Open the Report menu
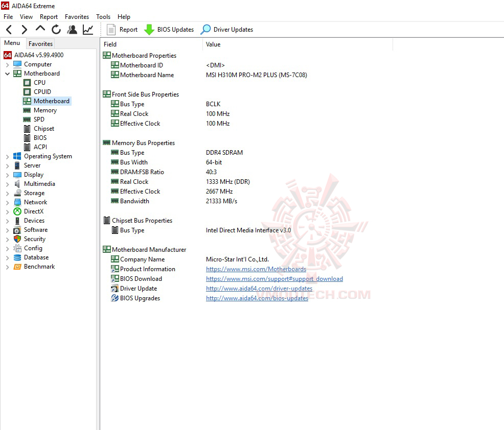Viewport: 504px width, 430px height. point(49,17)
